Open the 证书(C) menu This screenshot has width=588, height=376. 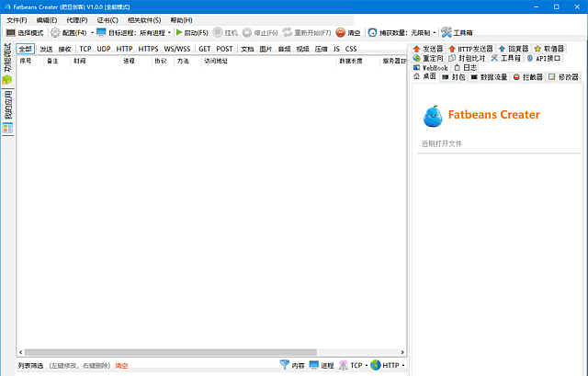(107, 20)
